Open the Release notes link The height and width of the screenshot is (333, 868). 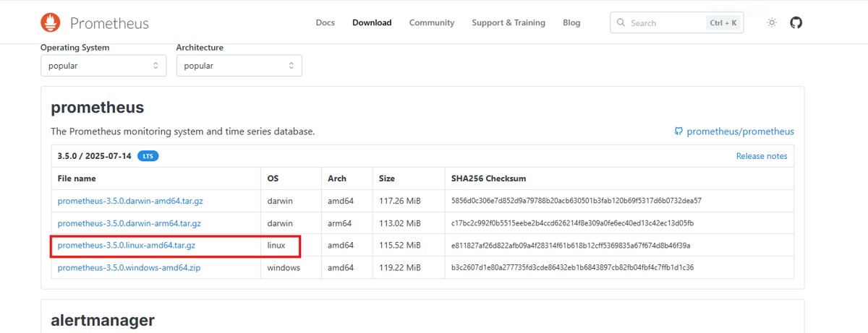click(x=762, y=156)
